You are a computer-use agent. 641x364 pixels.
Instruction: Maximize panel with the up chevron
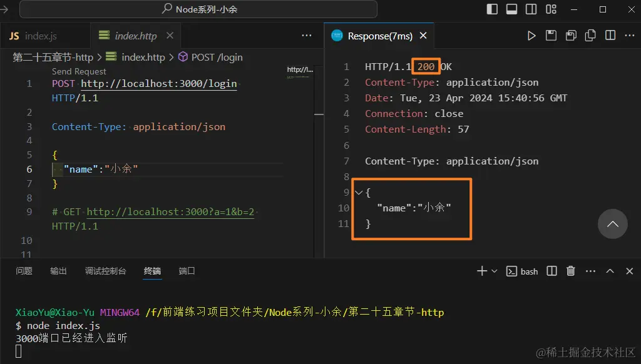coord(610,271)
